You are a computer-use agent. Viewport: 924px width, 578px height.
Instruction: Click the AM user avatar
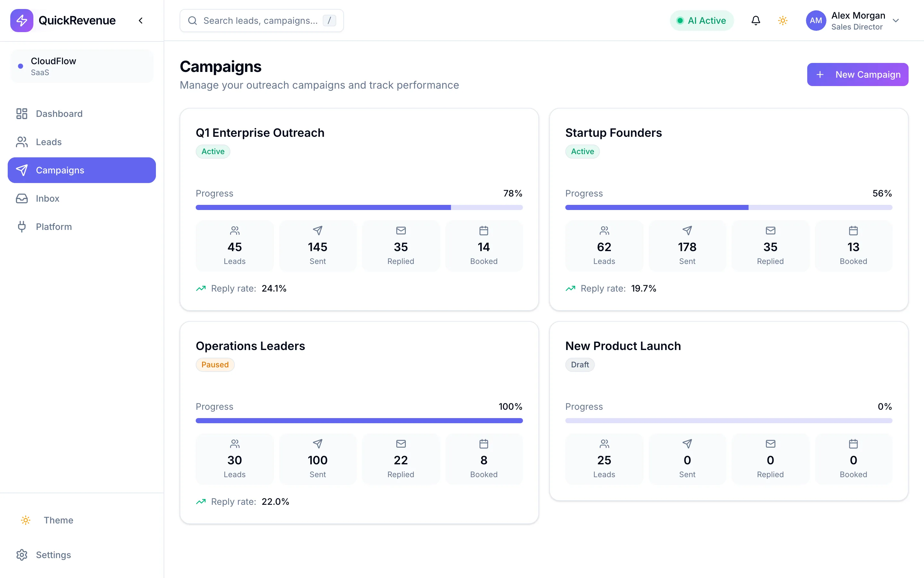coord(816,21)
